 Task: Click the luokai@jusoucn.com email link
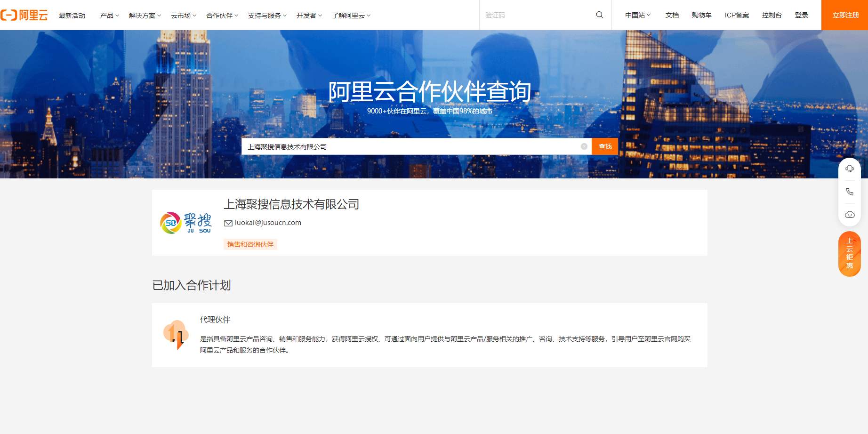tap(268, 223)
